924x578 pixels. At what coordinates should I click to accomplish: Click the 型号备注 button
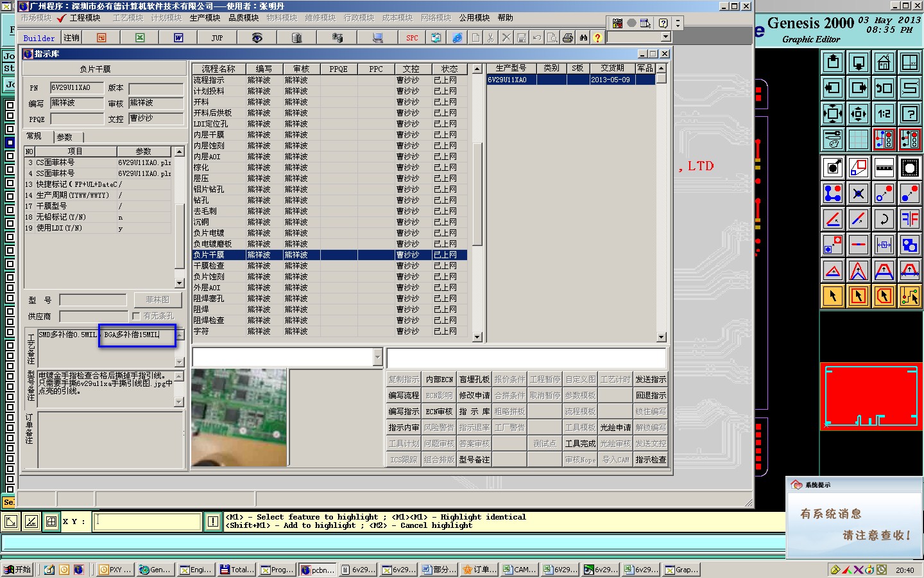tap(474, 460)
